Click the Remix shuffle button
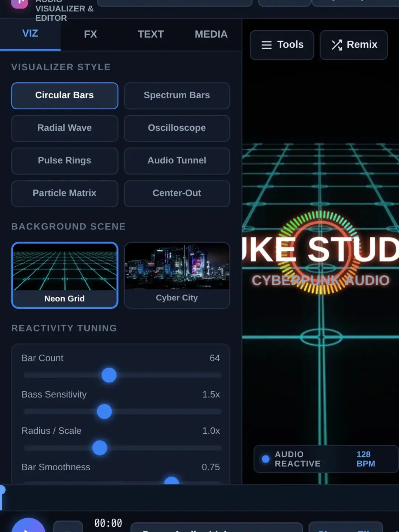 click(354, 45)
